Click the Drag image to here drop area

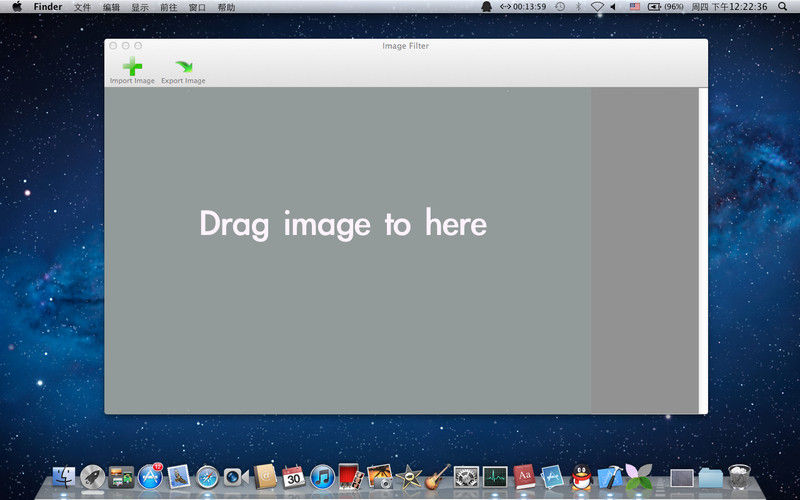(x=347, y=250)
